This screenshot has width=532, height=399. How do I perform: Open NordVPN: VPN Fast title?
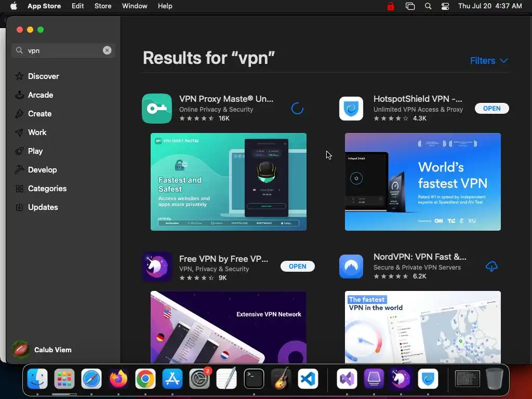pos(420,257)
